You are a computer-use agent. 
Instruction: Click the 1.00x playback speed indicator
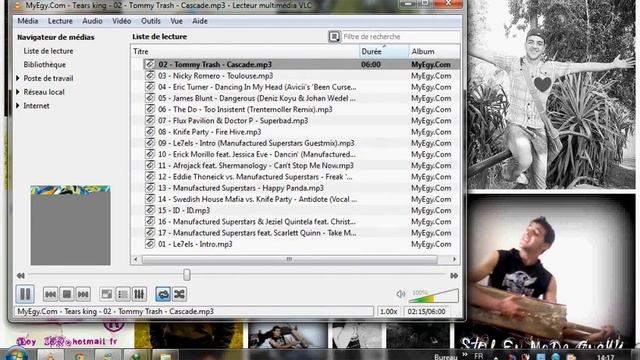[389, 311]
